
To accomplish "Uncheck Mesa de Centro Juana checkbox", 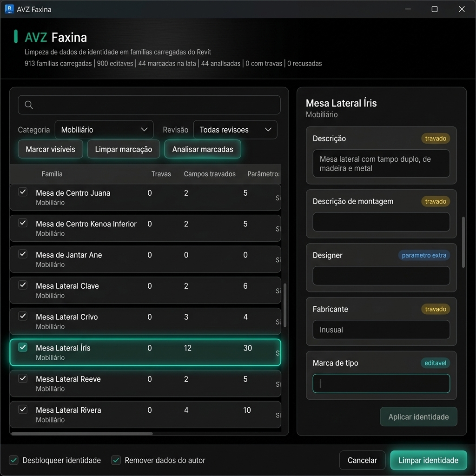I will [23, 192].
